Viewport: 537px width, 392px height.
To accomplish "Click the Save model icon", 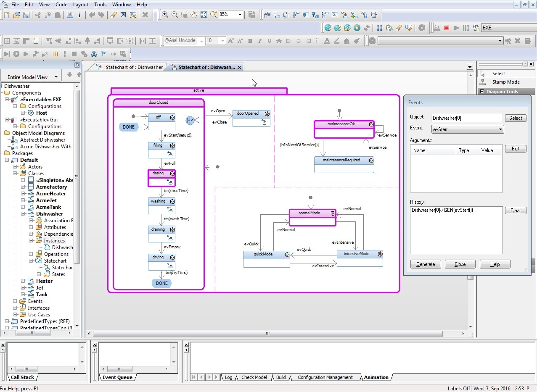I will click(26, 15).
